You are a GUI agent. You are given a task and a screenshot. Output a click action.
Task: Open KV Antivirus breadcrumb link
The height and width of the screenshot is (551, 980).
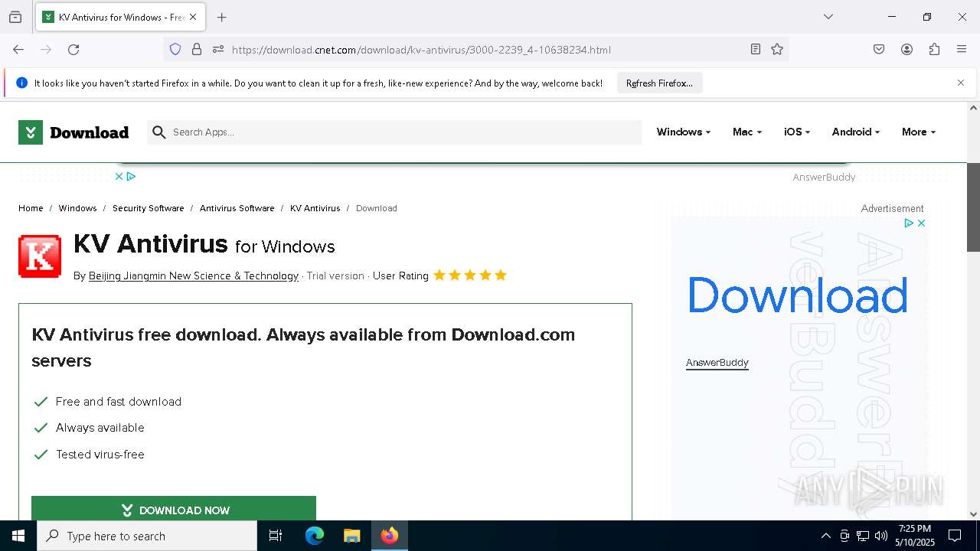point(315,208)
